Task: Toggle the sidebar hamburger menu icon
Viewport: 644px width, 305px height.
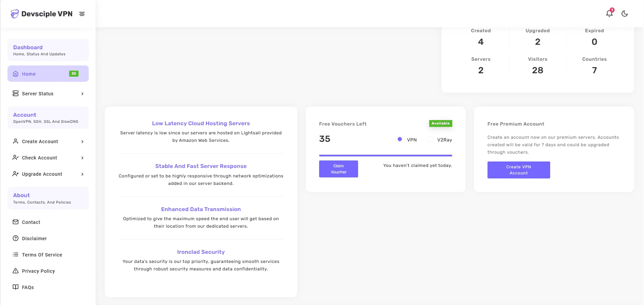Action: point(82,14)
